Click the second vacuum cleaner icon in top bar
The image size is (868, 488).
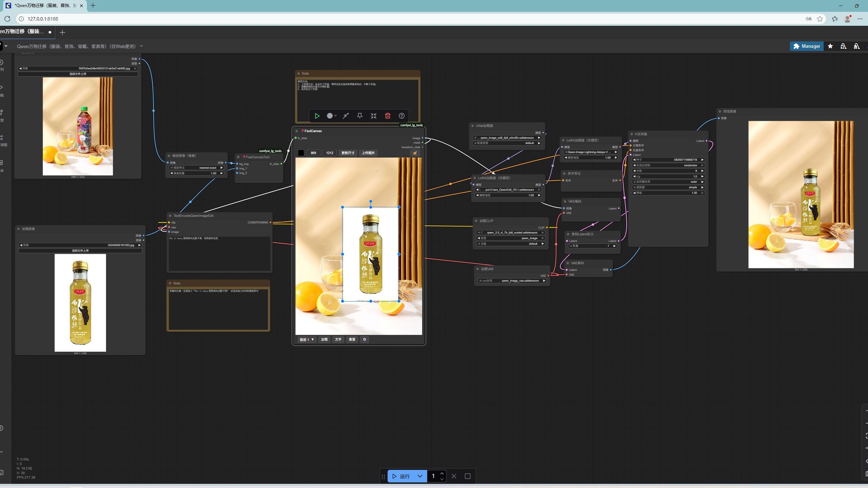856,46
